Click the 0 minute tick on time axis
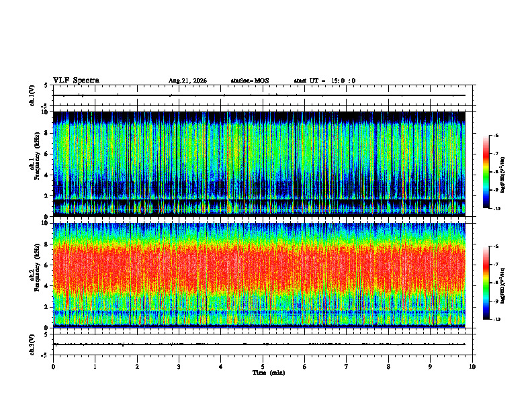 point(53,367)
